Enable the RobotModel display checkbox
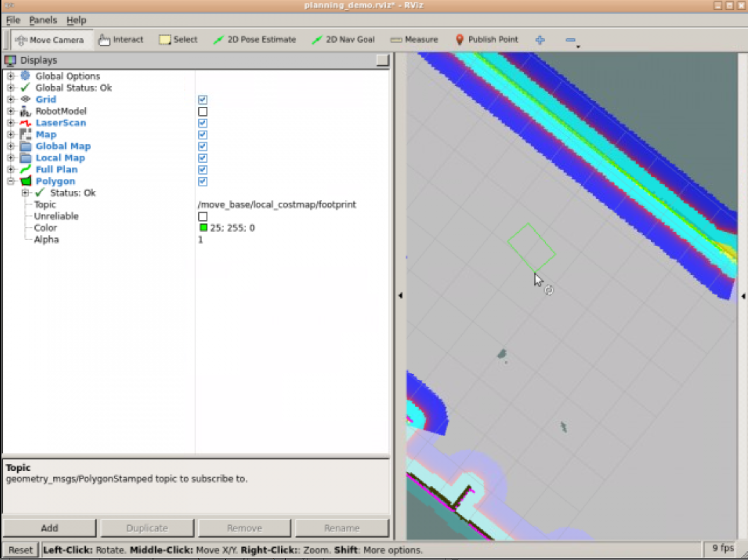Image resolution: width=748 pixels, height=560 pixels. [203, 112]
